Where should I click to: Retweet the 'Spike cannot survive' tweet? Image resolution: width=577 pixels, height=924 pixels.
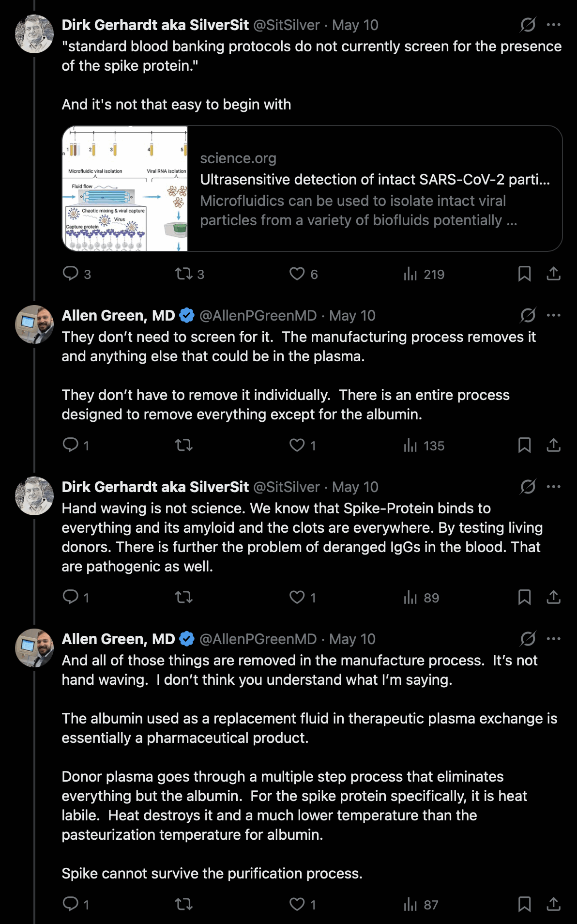point(184,904)
